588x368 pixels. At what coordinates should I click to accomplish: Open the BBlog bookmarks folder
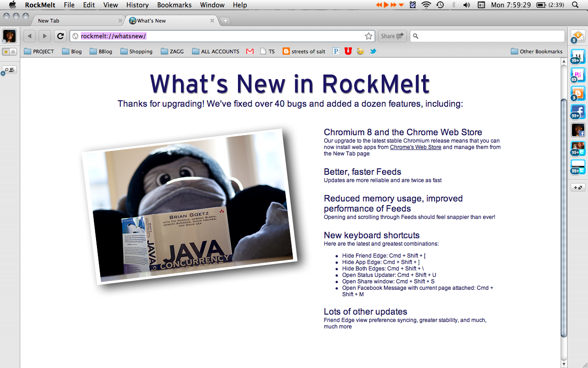click(101, 52)
